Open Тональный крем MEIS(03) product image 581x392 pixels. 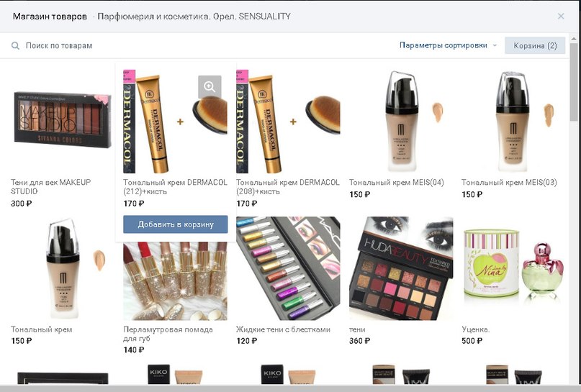pos(513,122)
